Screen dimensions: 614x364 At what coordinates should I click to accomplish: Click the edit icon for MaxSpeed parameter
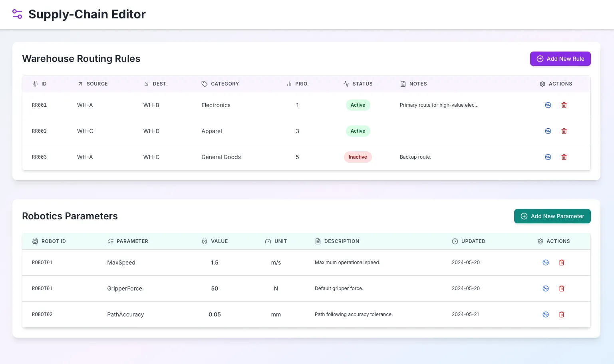(545, 263)
